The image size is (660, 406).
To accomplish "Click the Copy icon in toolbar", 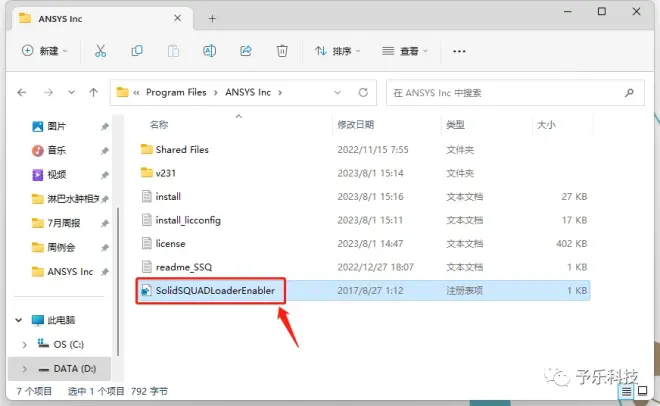I will (137, 51).
